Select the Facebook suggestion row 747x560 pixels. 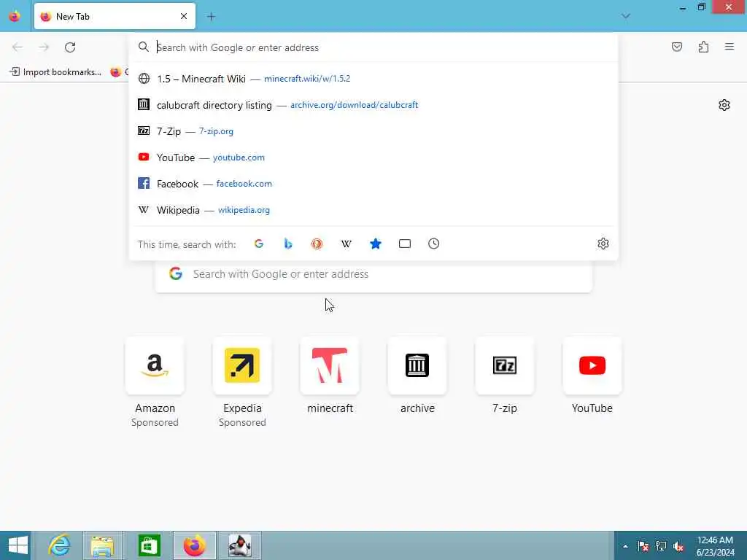(x=373, y=183)
